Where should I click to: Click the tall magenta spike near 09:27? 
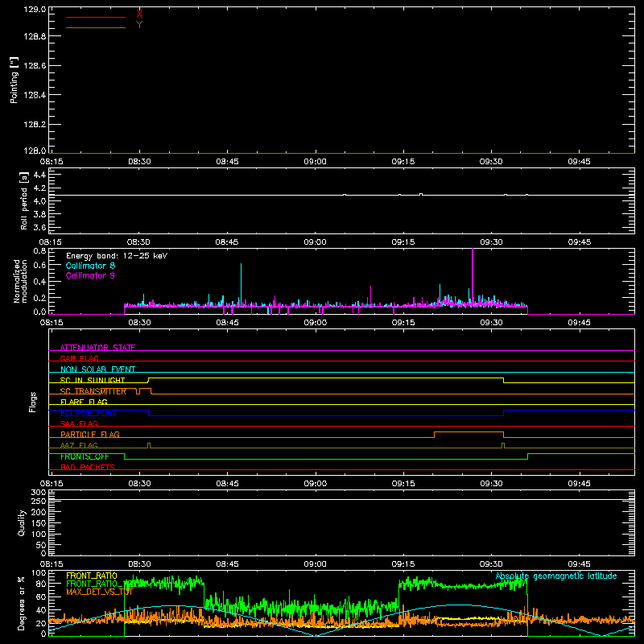[x=473, y=275]
